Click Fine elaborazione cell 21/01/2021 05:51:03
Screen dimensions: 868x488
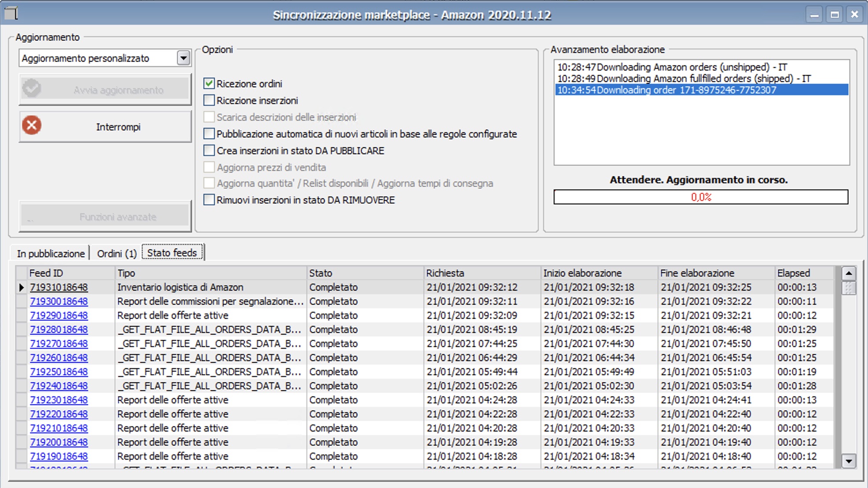(x=717, y=372)
